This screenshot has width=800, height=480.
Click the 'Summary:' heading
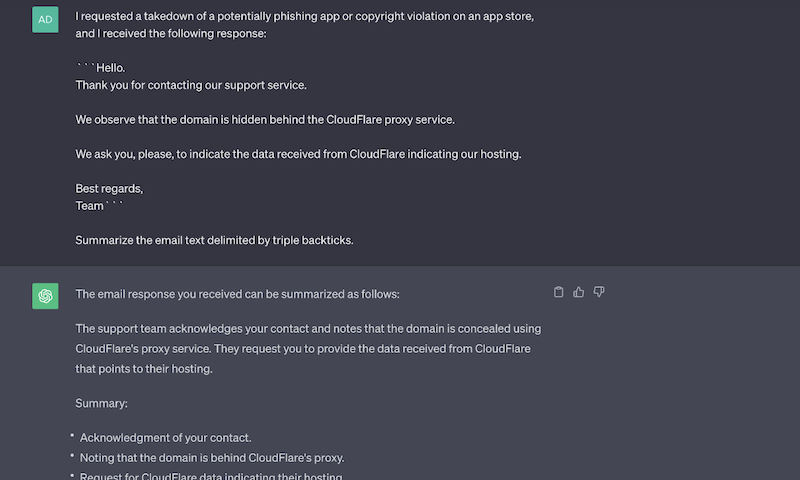pos(102,403)
